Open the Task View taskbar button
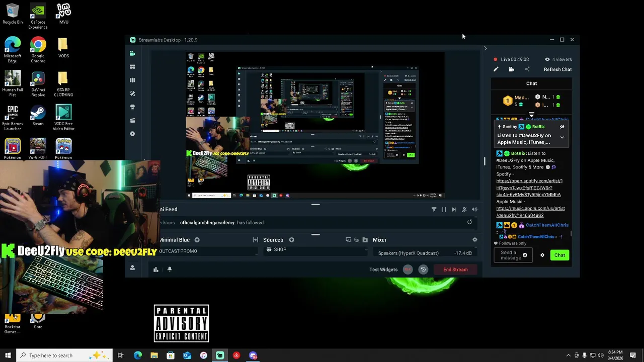The image size is (644, 362). [x=121, y=355]
